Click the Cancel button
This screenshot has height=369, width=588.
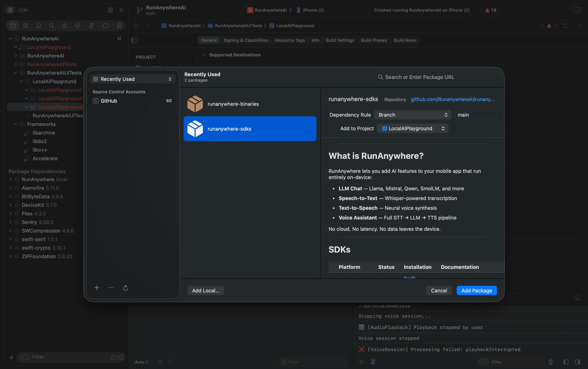pos(439,290)
